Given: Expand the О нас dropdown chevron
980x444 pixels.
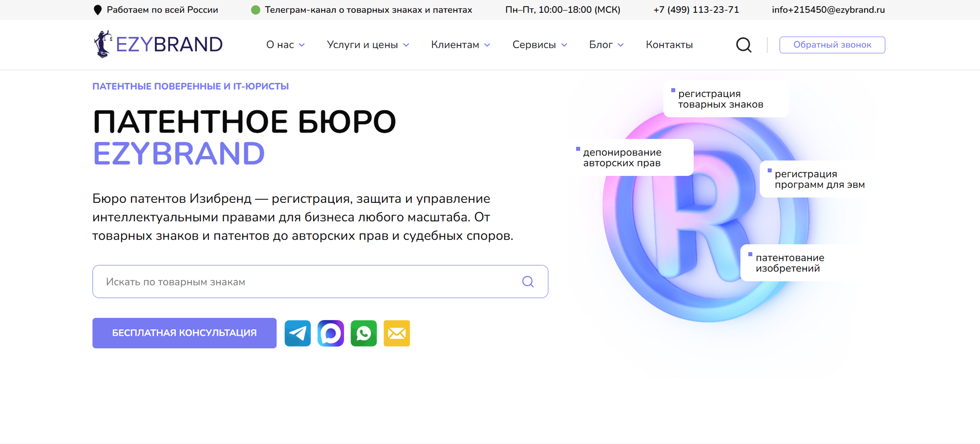Looking at the screenshot, I should tap(302, 45).
